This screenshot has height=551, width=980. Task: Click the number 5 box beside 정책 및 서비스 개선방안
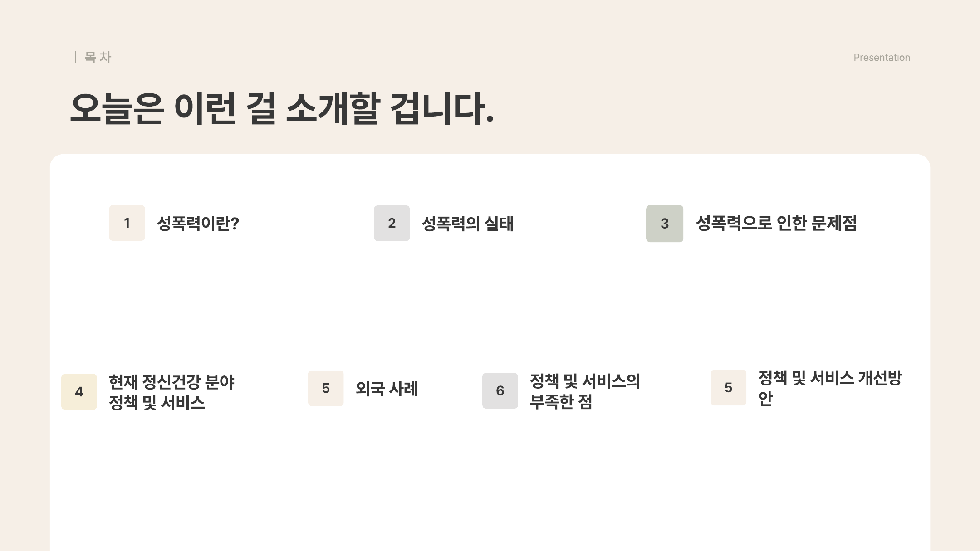728,387
